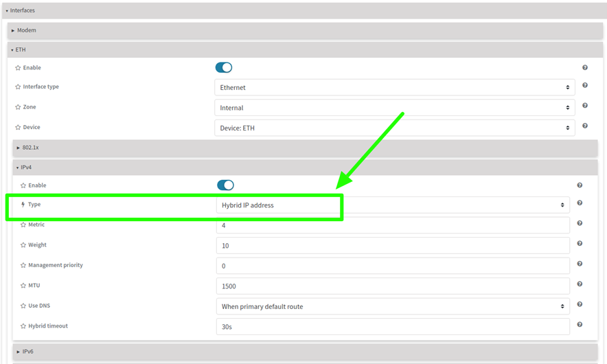Click the lightning icon beside Type
The width and height of the screenshot is (607, 364).
point(23,205)
